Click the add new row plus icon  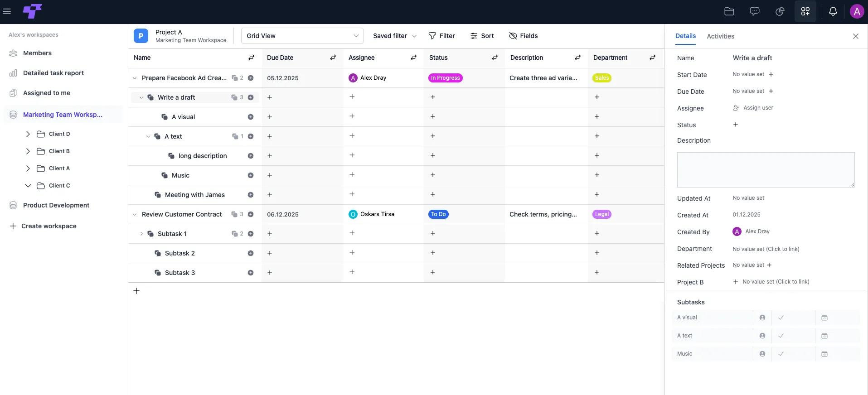click(x=136, y=291)
